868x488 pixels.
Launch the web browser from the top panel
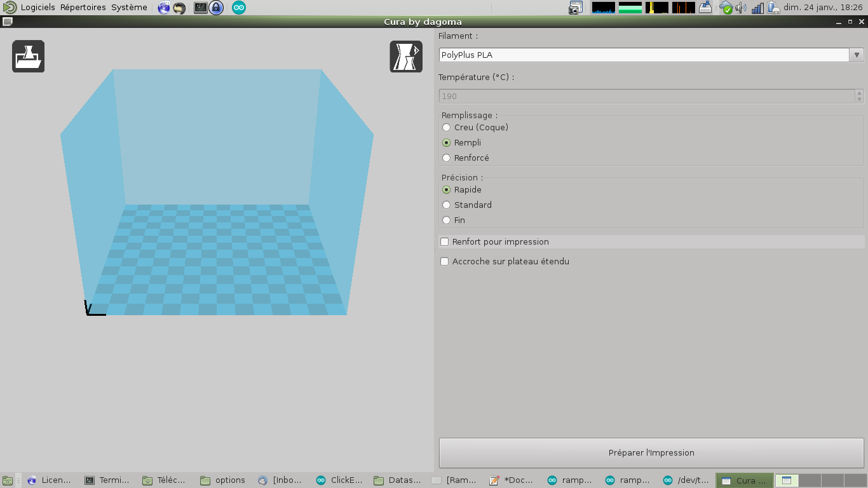[164, 8]
